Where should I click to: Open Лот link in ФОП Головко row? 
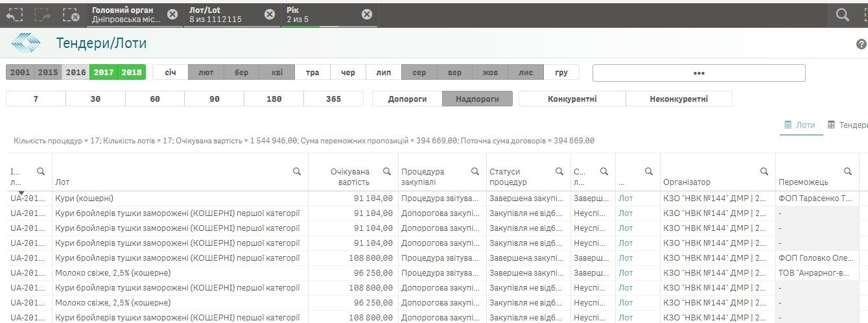pyautogui.click(x=626, y=258)
